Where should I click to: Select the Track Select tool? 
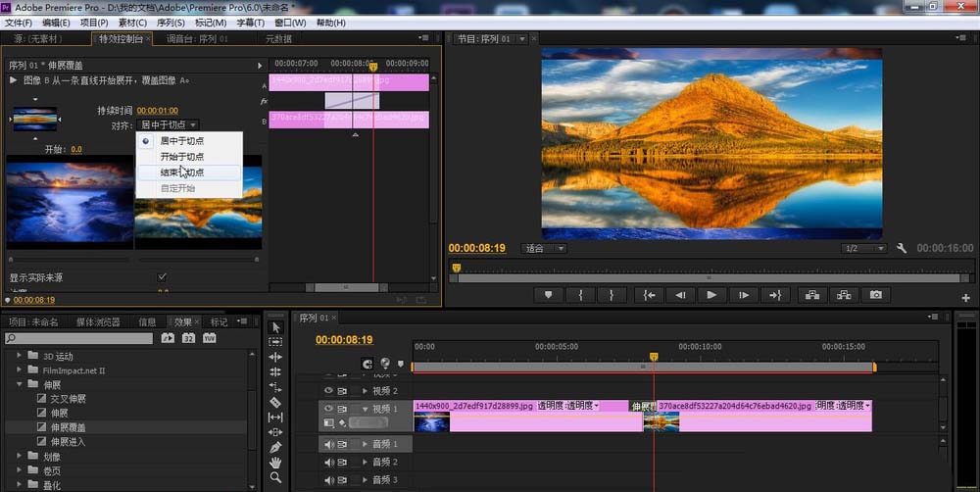[x=275, y=342]
